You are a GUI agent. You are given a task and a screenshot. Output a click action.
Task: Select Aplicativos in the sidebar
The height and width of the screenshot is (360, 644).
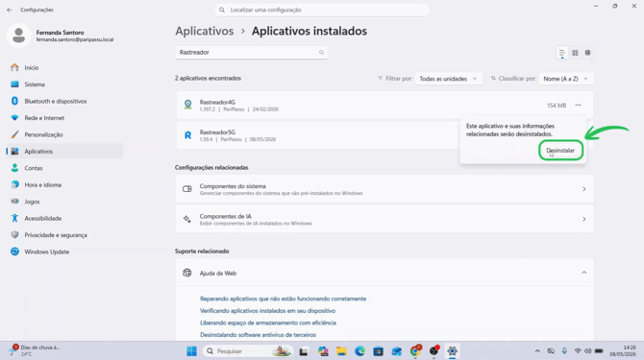click(65, 152)
